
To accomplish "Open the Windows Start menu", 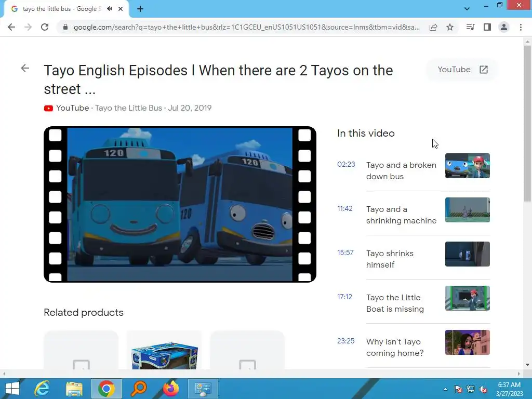I will tap(12, 389).
